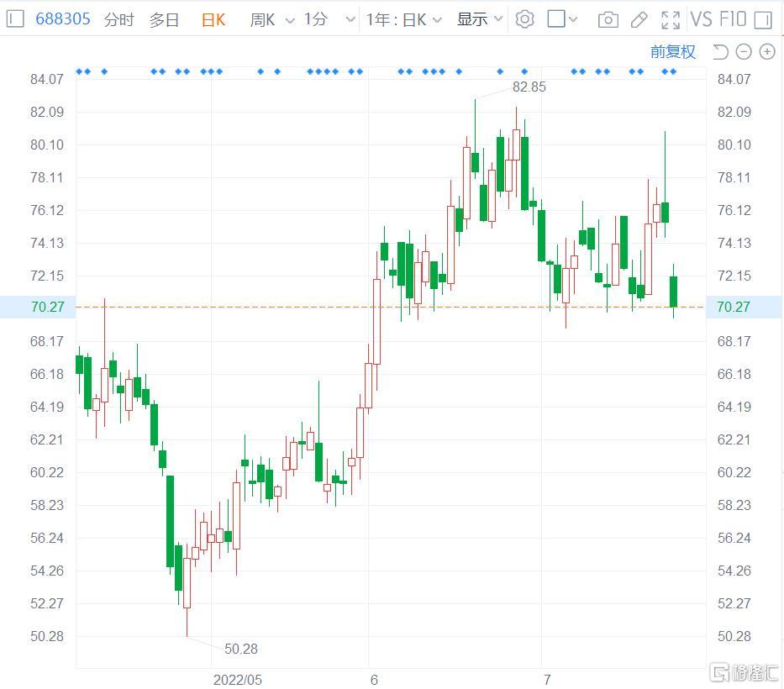
Task: Click the left 70.27 current price tag
Action: tap(38, 307)
